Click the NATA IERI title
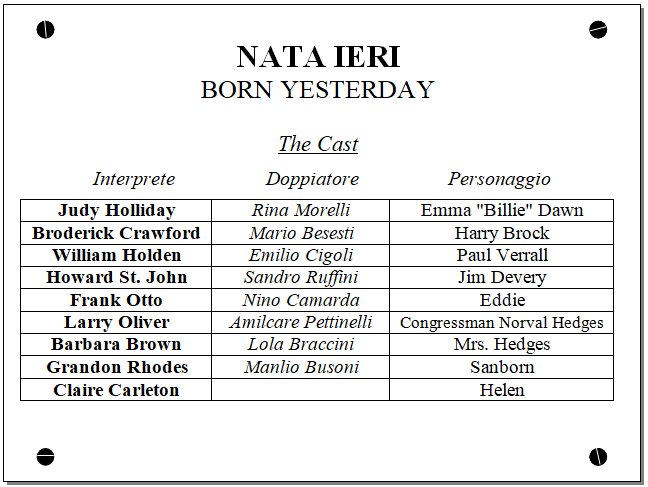This screenshot has width=648, height=487. pyautogui.click(x=318, y=56)
